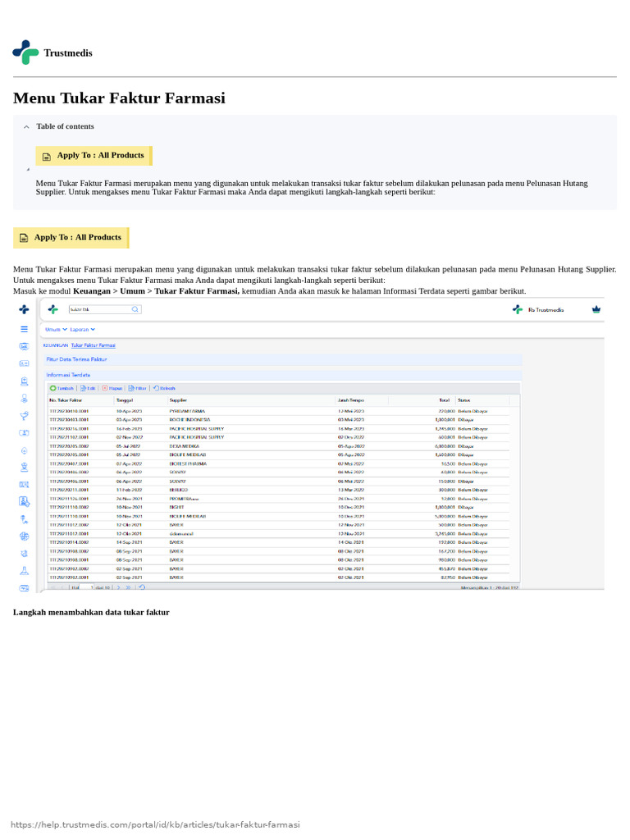Collapse the Table of contents chevron
The height and width of the screenshot is (840, 630).
pyautogui.click(x=26, y=127)
